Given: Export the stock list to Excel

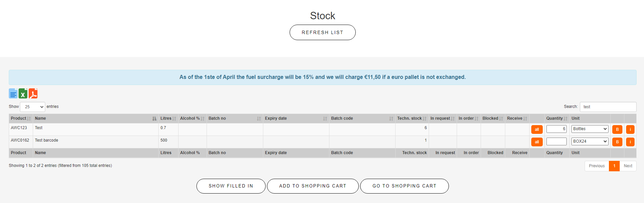Looking at the screenshot, I should [x=23, y=93].
